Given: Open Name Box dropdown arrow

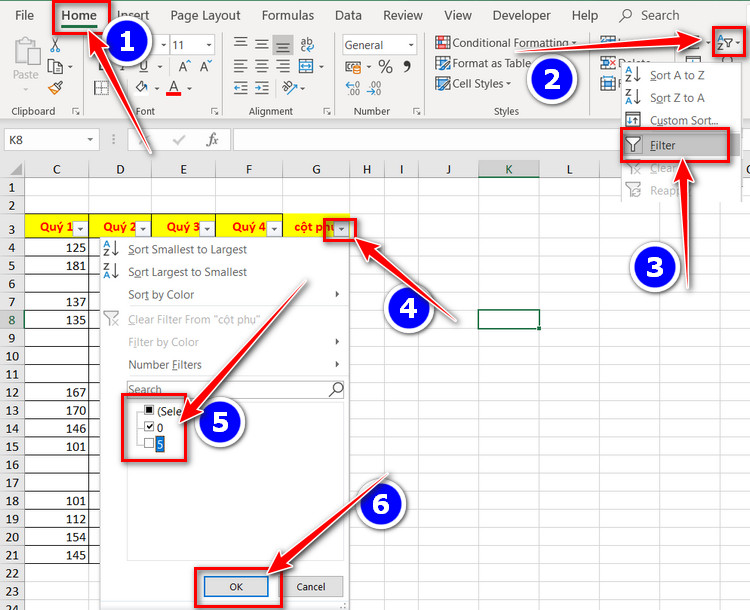Looking at the screenshot, I should click(x=90, y=140).
